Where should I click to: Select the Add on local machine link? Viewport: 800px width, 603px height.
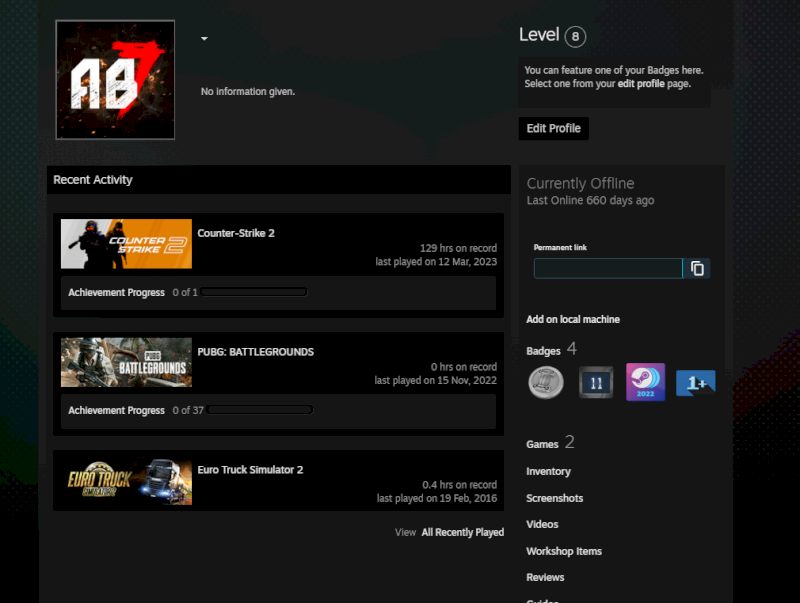tap(573, 319)
